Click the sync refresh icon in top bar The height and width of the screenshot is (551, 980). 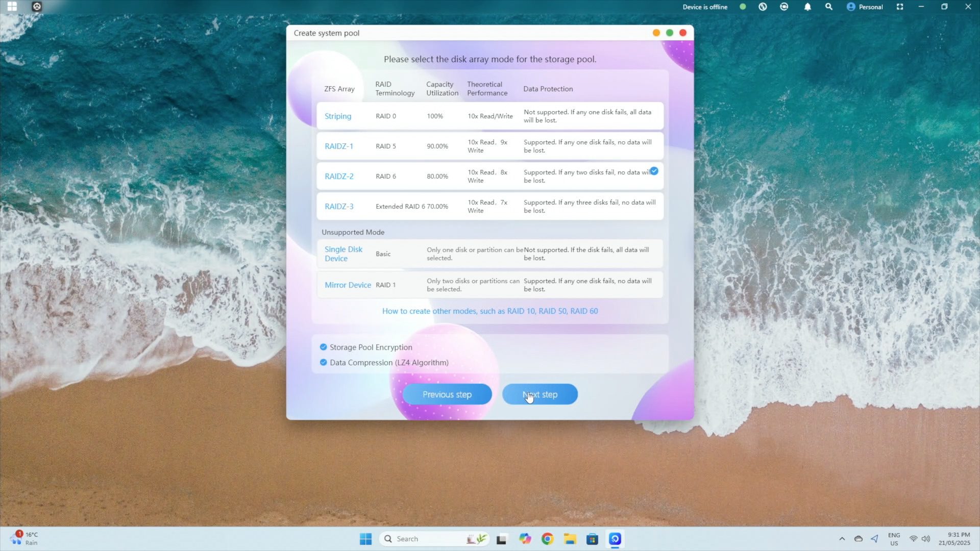click(x=784, y=7)
